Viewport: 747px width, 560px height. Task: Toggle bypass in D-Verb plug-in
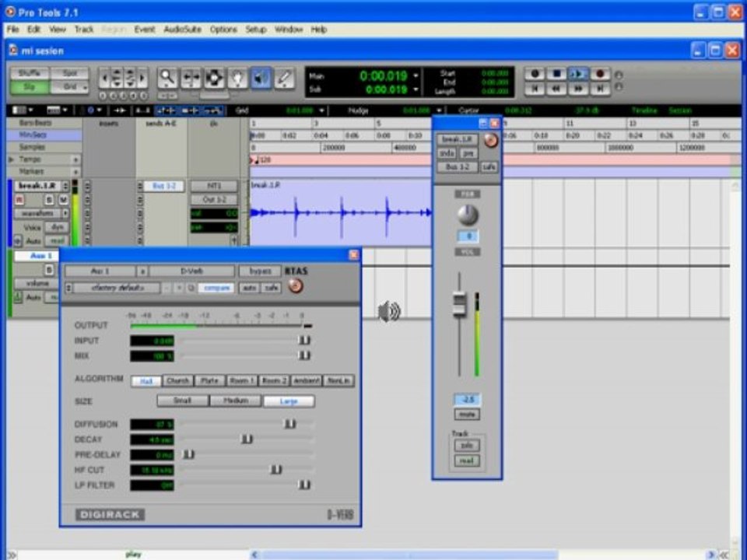point(261,271)
